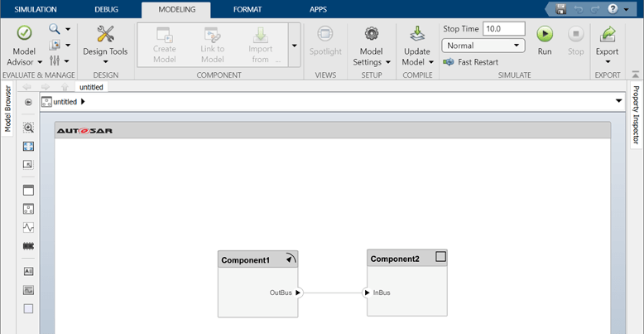
Task: Open the APPS tab
Action: 319,9
